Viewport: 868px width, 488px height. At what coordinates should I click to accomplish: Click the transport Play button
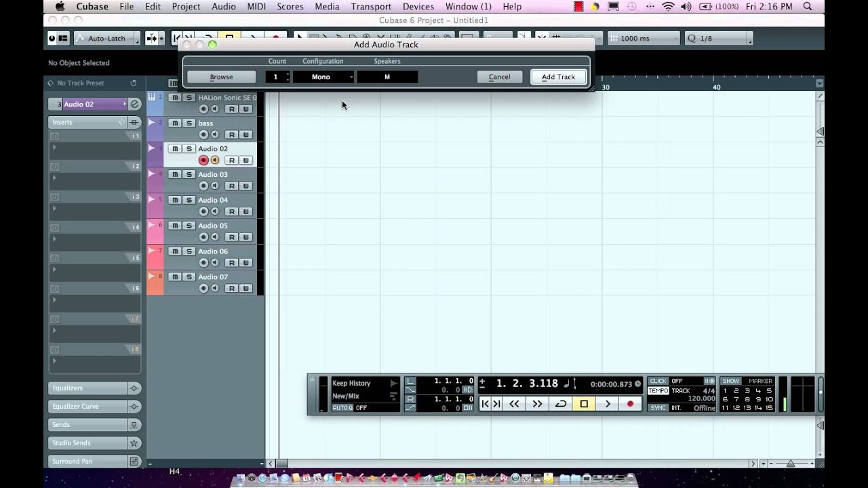607,404
